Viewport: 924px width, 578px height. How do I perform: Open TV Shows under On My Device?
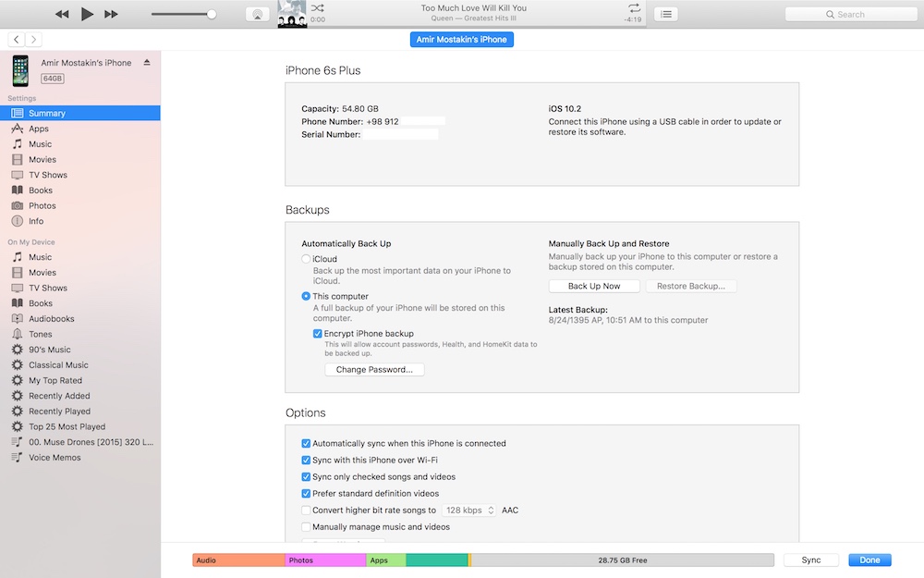click(80, 288)
